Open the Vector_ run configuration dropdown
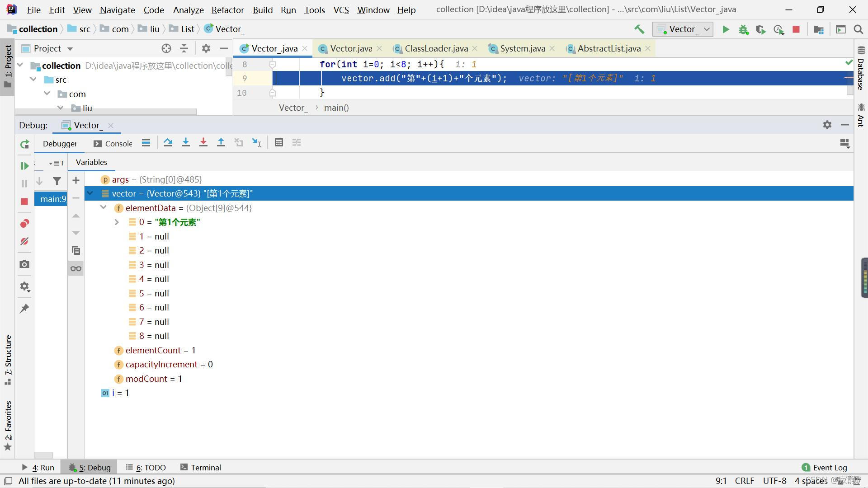Image resolution: width=868 pixels, height=488 pixels. pyautogui.click(x=683, y=29)
